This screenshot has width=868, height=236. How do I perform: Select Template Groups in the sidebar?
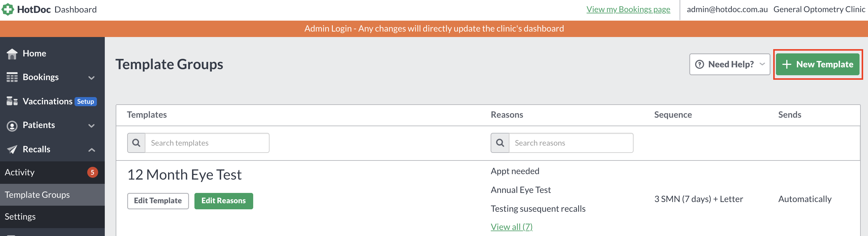click(52, 195)
